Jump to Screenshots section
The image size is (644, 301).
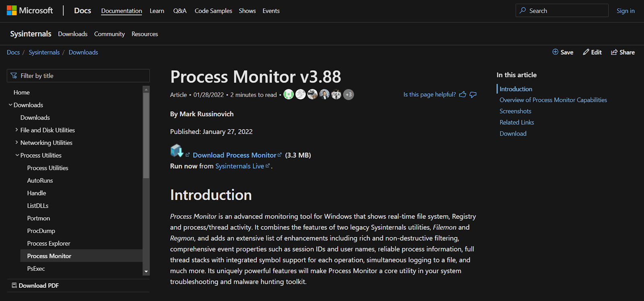pos(515,111)
